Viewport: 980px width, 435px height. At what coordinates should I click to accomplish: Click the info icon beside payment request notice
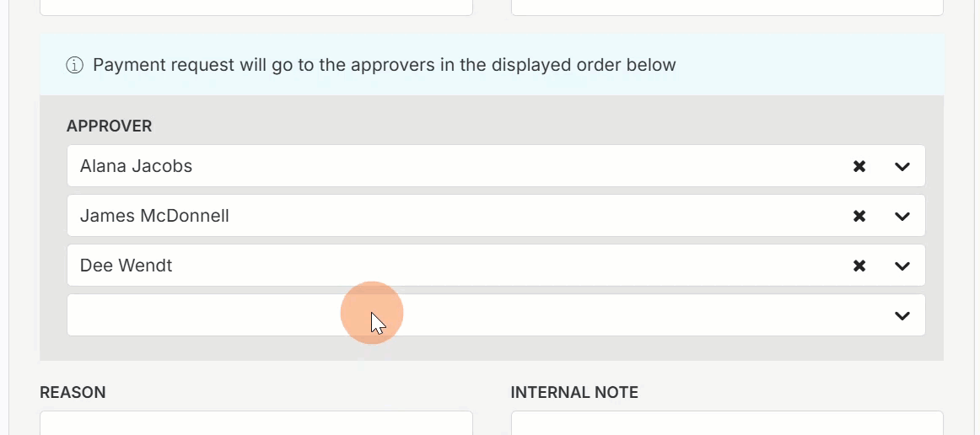[x=74, y=65]
